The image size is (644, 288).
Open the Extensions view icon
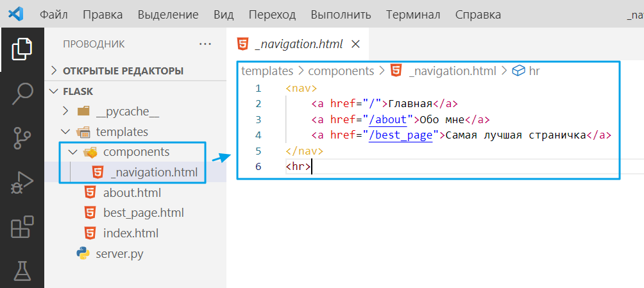[22, 227]
